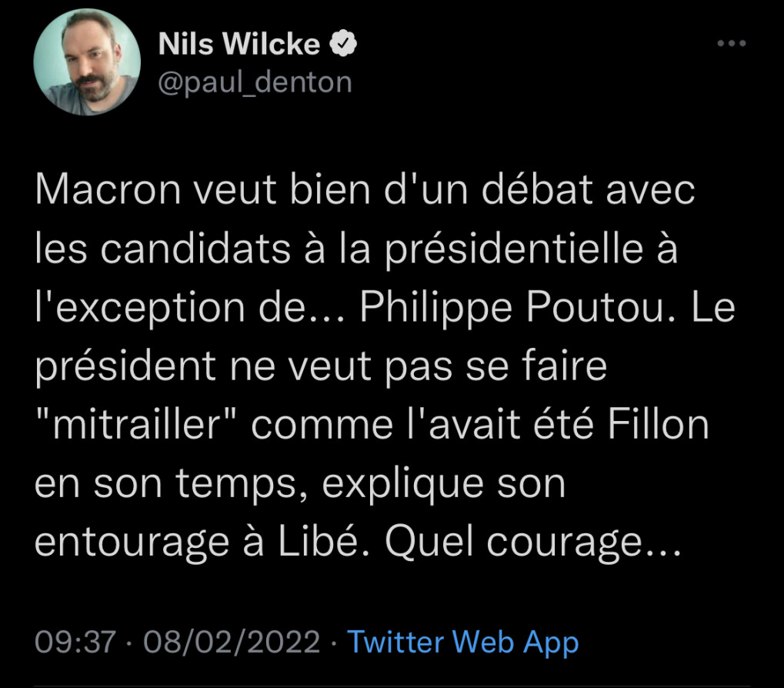Open Nils Wilcke's profile via display name
Image resolution: width=784 pixels, height=688 pixels.
pyautogui.click(x=239, y=45)
